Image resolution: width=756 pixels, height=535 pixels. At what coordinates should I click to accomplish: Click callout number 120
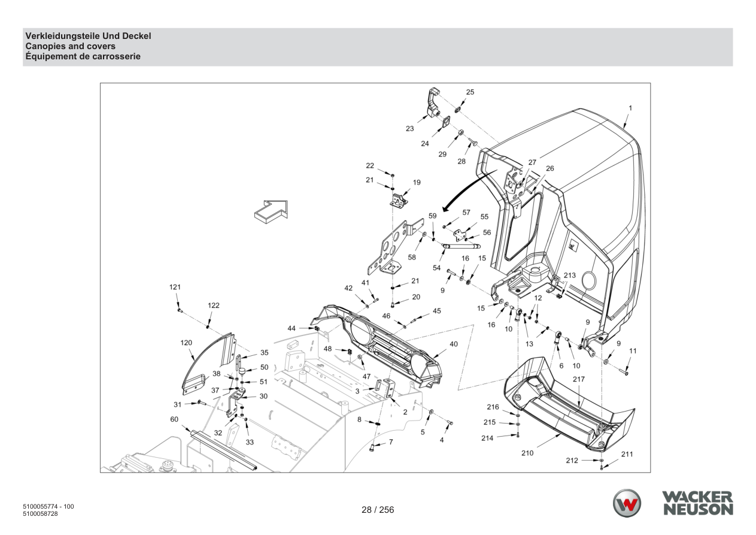186,343
